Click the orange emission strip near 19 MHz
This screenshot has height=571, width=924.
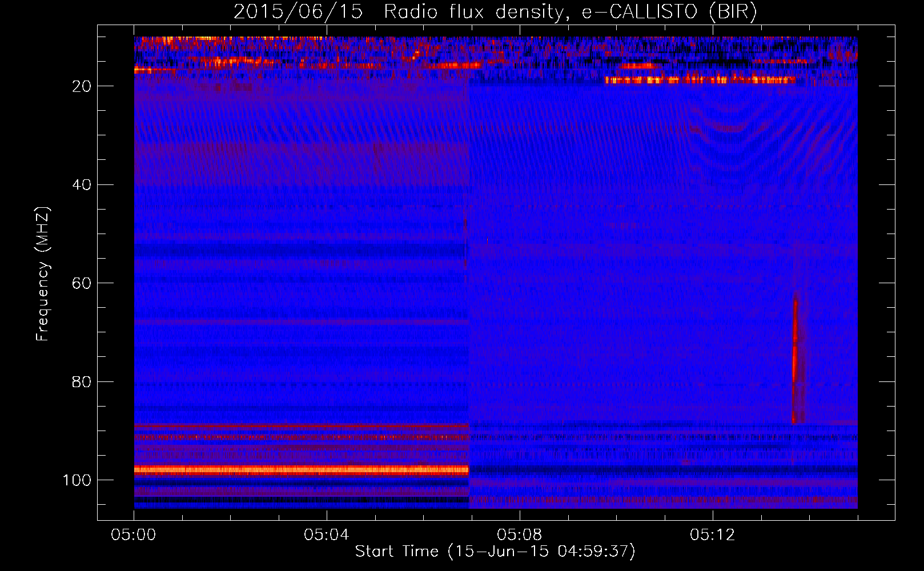coord(700,80)
